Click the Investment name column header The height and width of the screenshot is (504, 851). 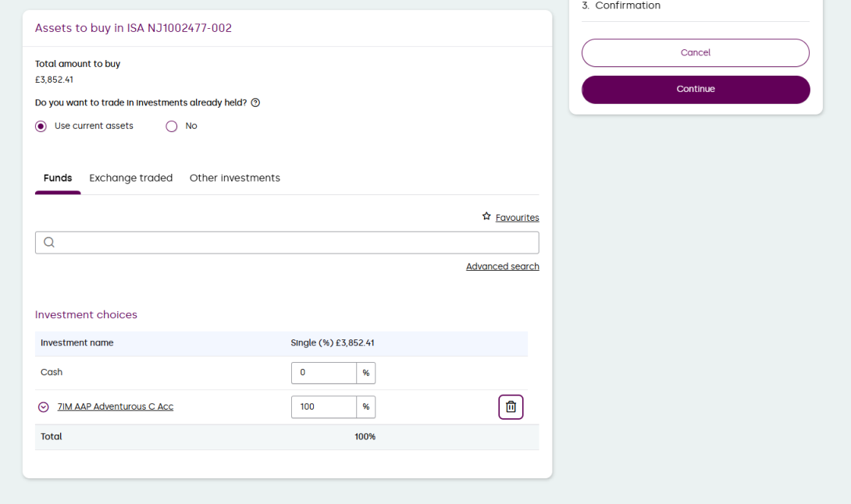[77, 343]
